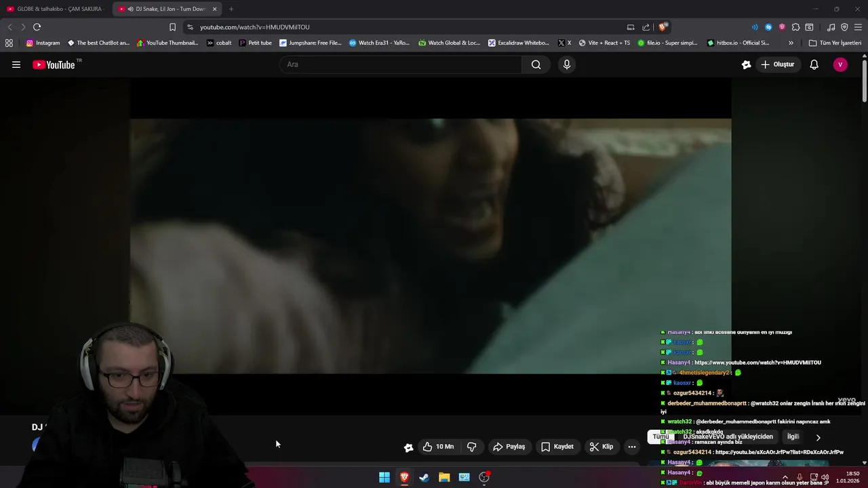Open the OBS icon on the taskbar
The image size is (868, 488).
tap(484, 477)
